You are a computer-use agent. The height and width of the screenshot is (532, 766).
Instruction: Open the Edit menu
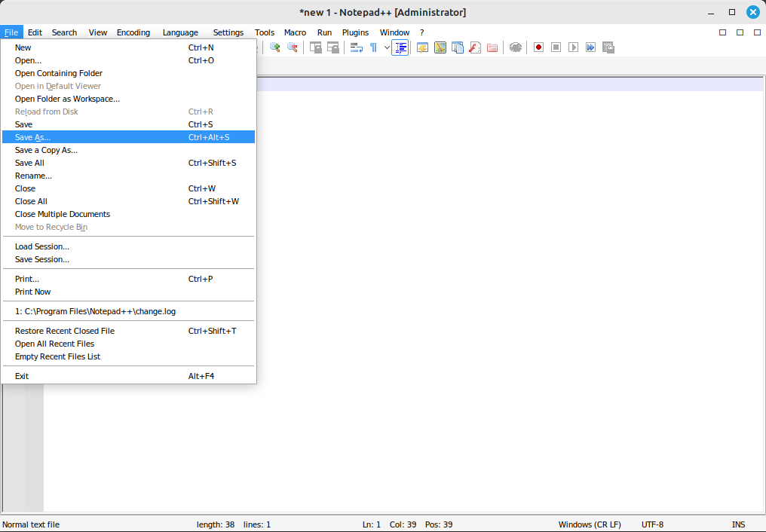click(35, 32)
